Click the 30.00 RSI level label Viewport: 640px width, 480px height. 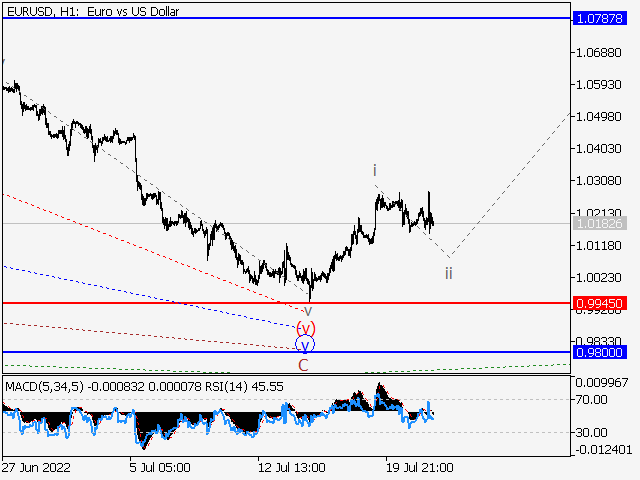coord(591,432)
